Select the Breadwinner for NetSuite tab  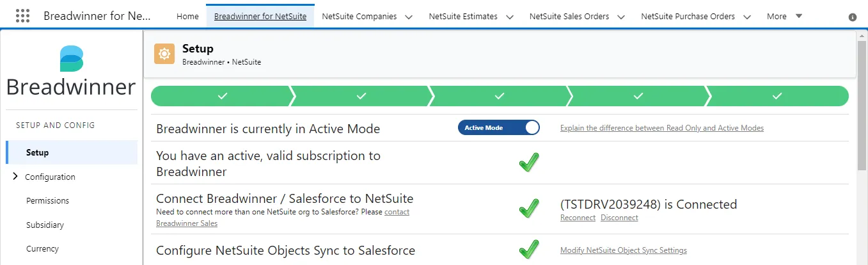(260, 16)
